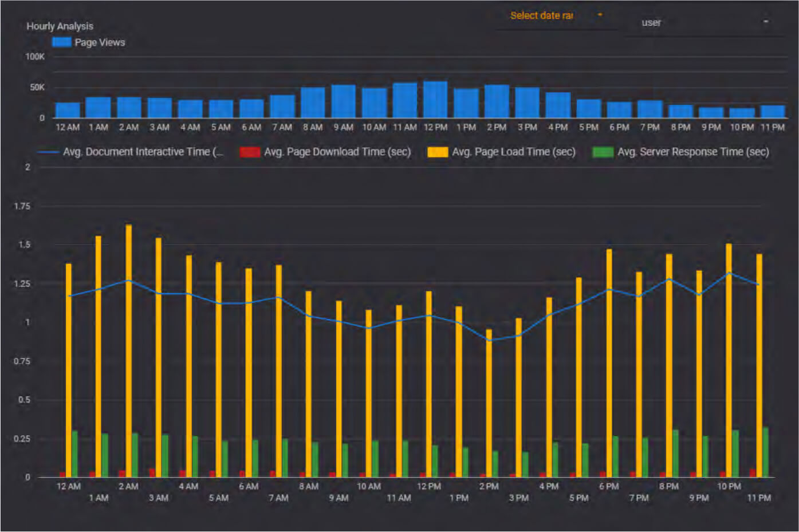This screenshot has width=799, height=532.
Task: Toggle the red Avg. Page Download Time swatch
Action: point(249,152)
